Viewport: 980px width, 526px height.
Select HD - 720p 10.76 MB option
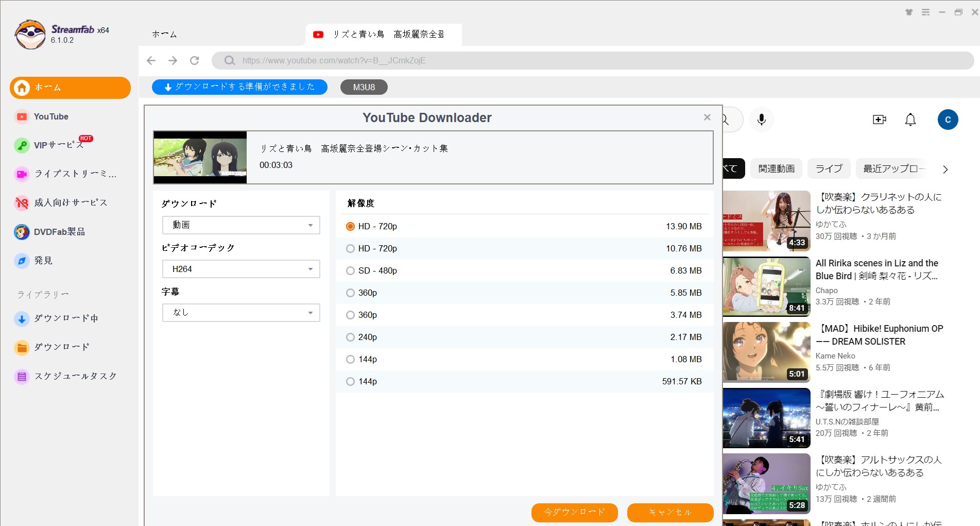pyautogui.click(x=524, y=248)
